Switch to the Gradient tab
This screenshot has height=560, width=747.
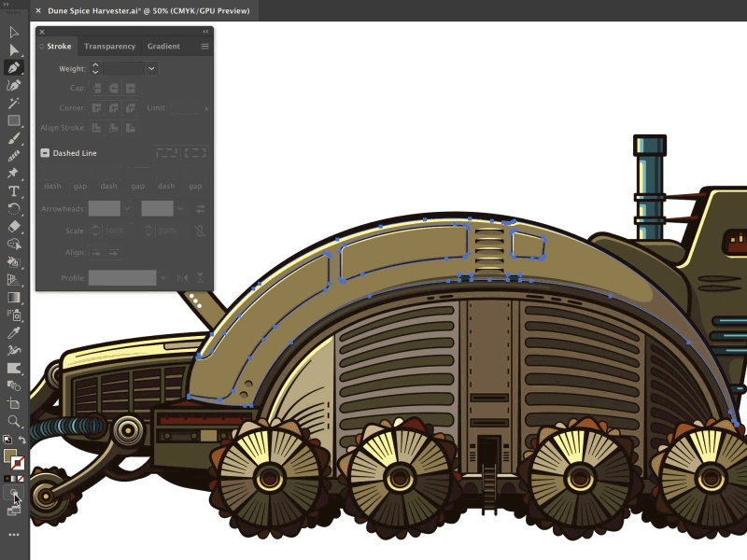pyautogui.click(x=163, y=46)
